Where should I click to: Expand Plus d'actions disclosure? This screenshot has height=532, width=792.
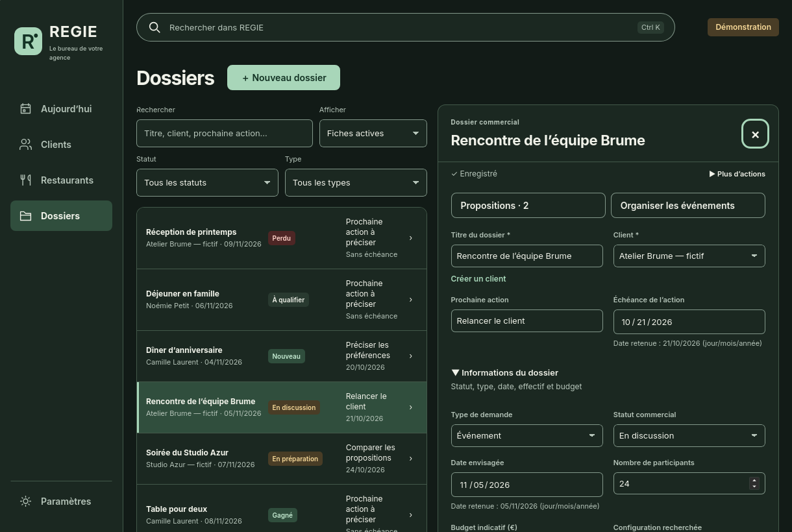[737, 174]
